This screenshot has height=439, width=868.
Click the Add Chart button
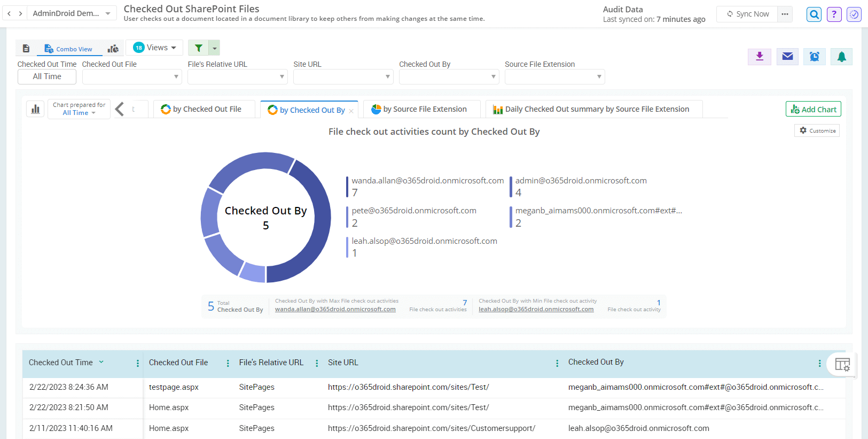click(813, 109)
